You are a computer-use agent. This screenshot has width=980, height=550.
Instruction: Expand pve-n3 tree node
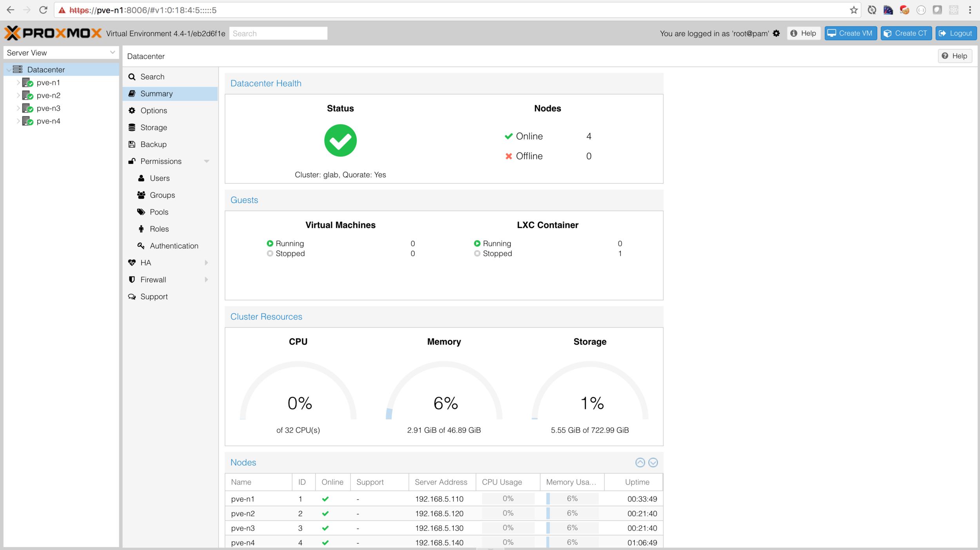click(x=18, y=108)
